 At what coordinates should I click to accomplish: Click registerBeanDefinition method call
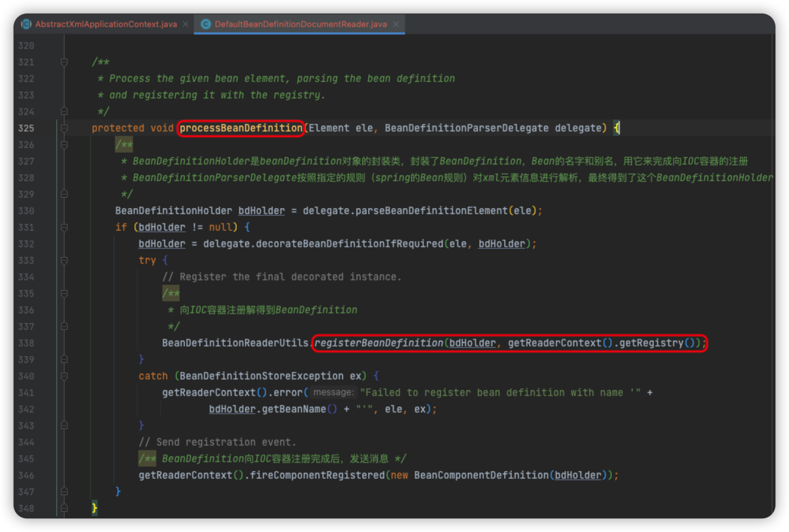[x=379, y=343]
